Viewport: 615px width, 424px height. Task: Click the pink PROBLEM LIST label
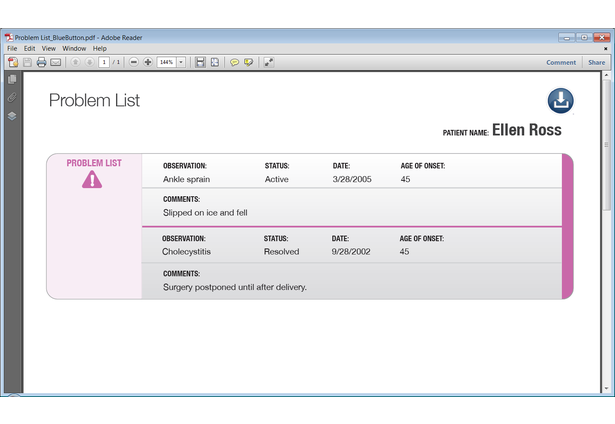click(94, 163)
